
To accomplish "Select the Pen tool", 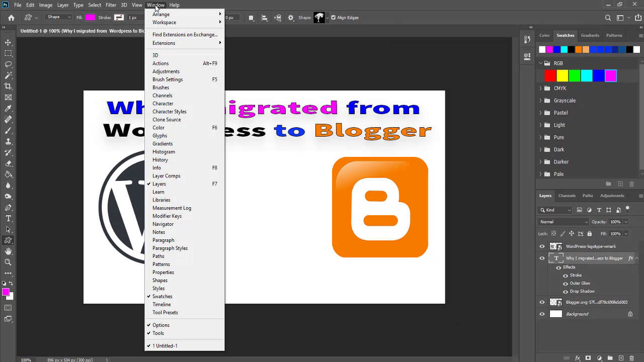I will click(x=8, y=208).
